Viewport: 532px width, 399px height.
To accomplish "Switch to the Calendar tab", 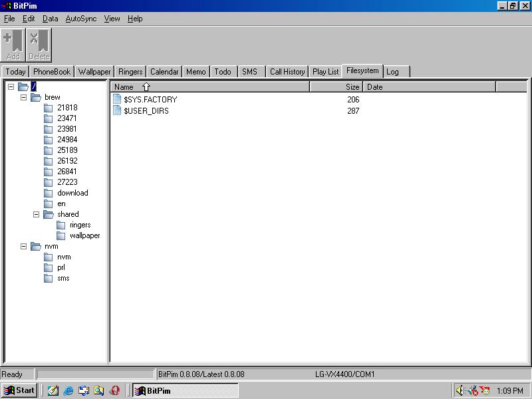I will click(164, 72).
